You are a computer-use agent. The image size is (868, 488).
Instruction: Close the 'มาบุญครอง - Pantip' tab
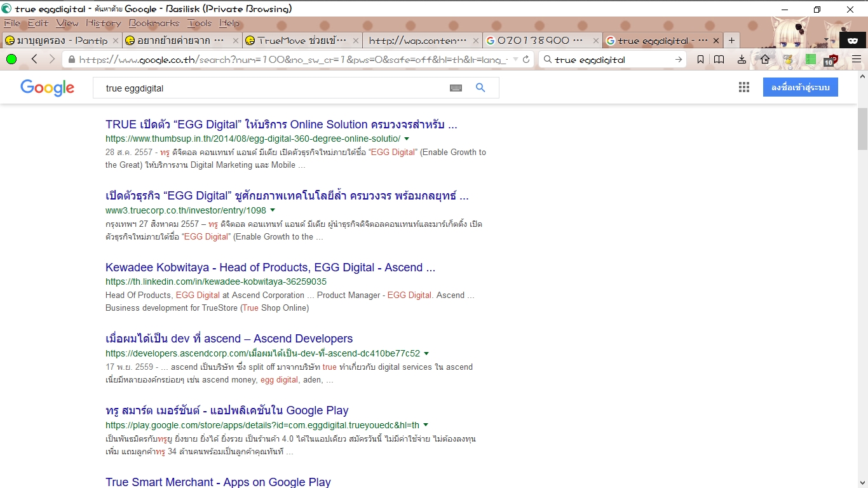click(x=115, y=41)
